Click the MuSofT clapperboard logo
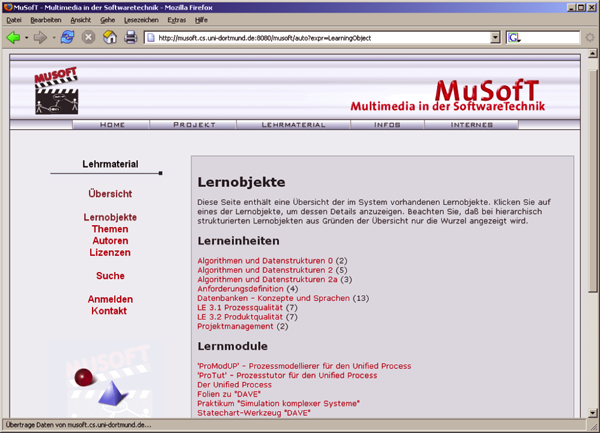 click(x=56, y=91)
